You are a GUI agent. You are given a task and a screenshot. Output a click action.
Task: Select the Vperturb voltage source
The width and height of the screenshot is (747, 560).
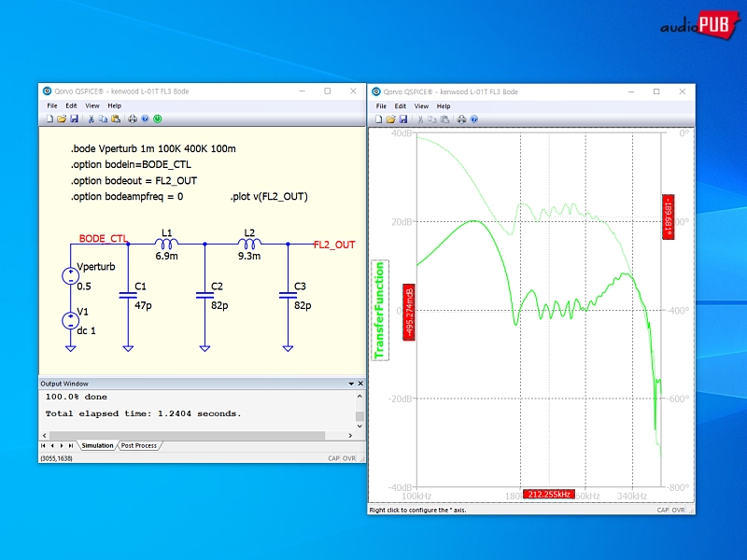71,275
